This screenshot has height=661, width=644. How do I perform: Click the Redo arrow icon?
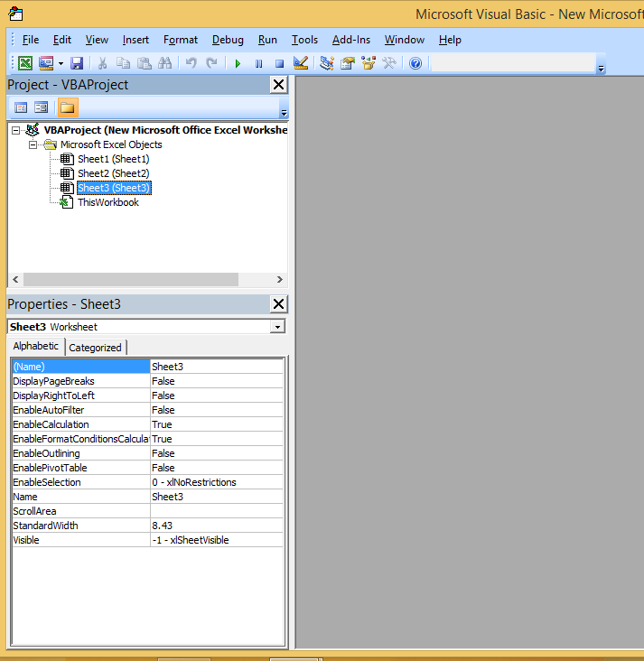[x=211, y=63]
